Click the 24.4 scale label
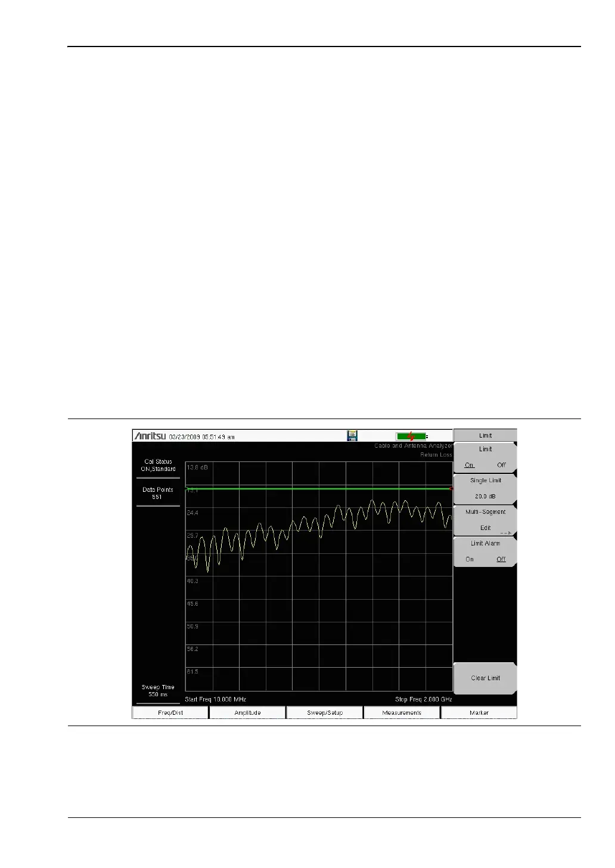Screen dimensions: 615x868 [192, 513]
